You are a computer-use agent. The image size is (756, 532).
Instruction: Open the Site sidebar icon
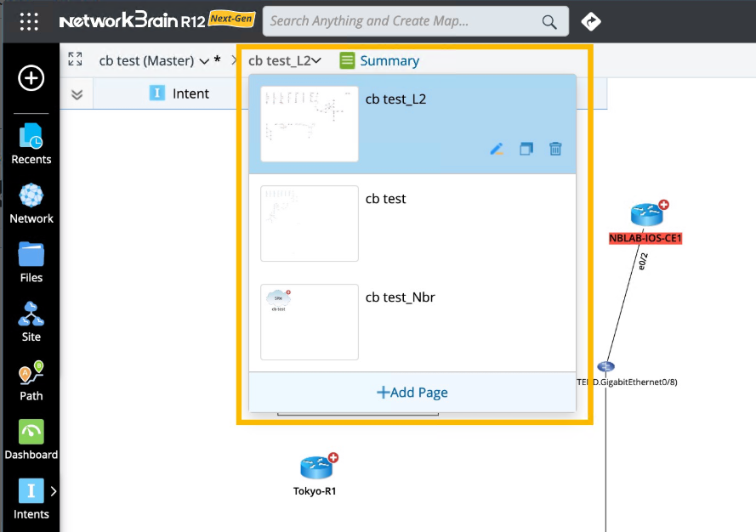point(31,321)
